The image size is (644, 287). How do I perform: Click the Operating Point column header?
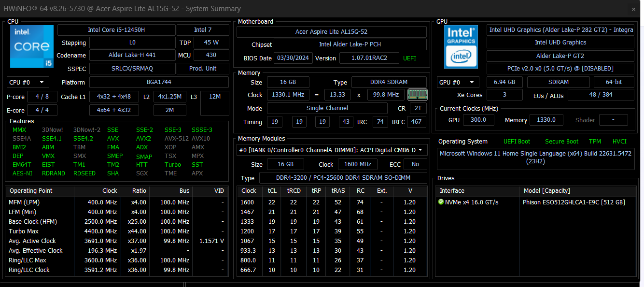[x=40, y=191]
